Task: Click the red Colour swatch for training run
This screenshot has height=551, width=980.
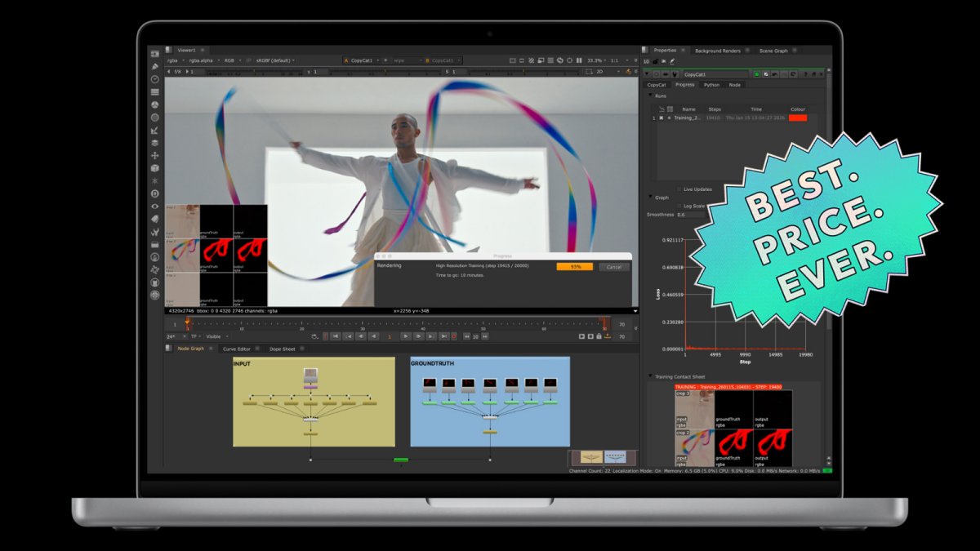Action: click(797, 118)
